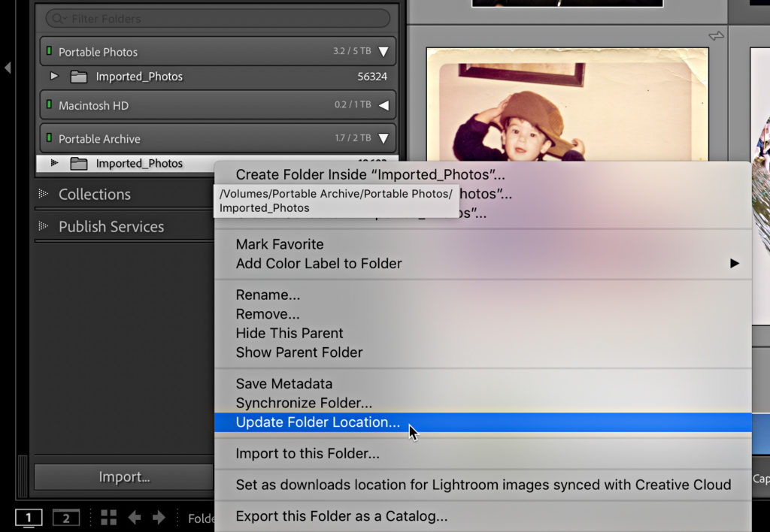
Task: Choose Update Folder Location from context menu
Action: coord(317,422)
